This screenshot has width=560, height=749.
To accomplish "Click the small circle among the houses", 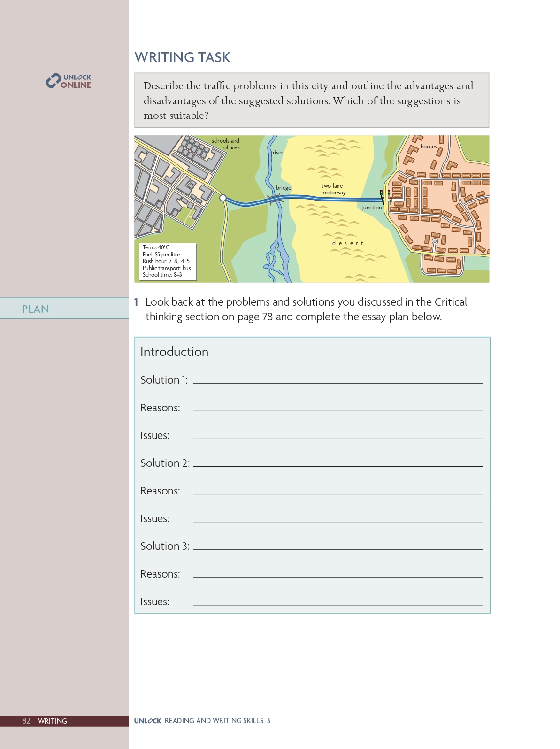I will (x=435, y=241).
